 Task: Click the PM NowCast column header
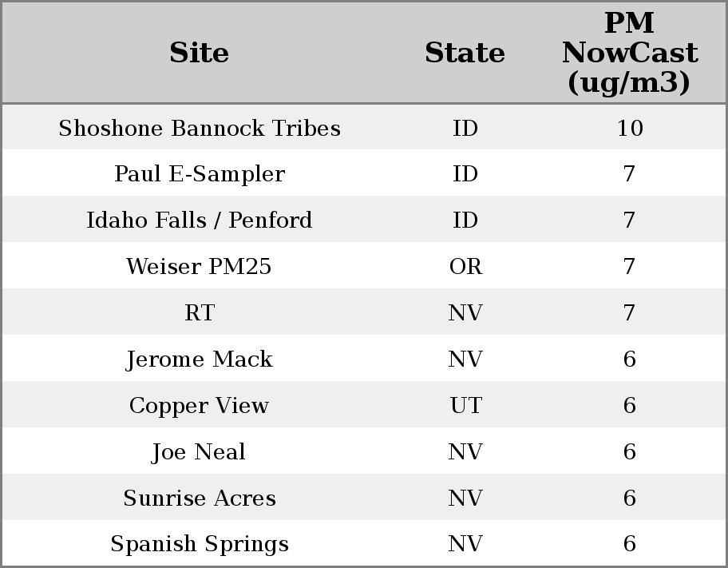click(x=629, y=53)
